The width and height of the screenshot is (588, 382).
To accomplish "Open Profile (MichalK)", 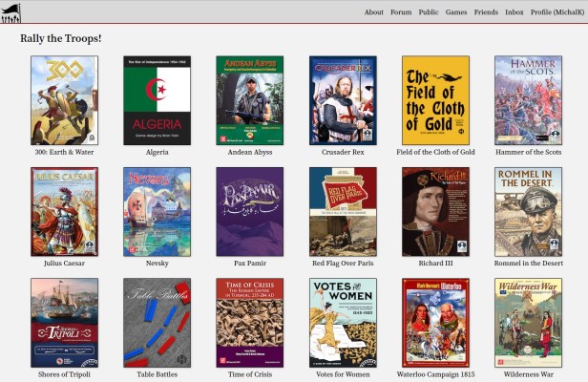I will point(557,12).
